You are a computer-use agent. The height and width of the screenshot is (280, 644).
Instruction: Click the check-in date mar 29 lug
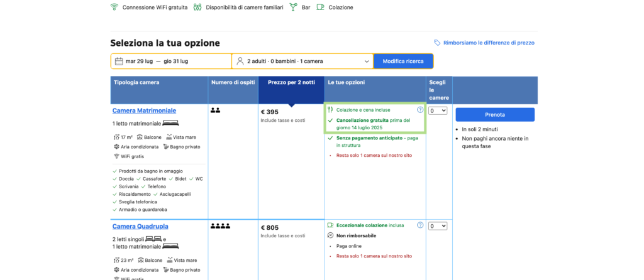click(139, 62)
